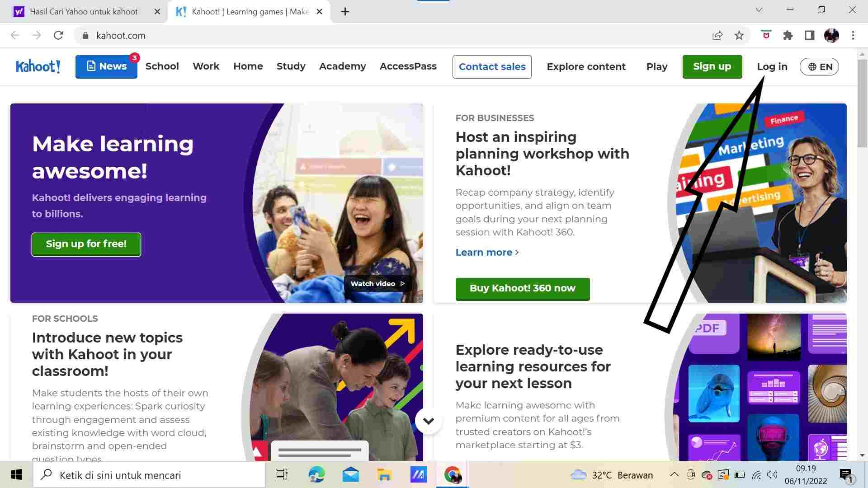Viewport: 868px width, 488px height.
Task: Click the round down-chevron scroll button
Action: click(429, 421)
